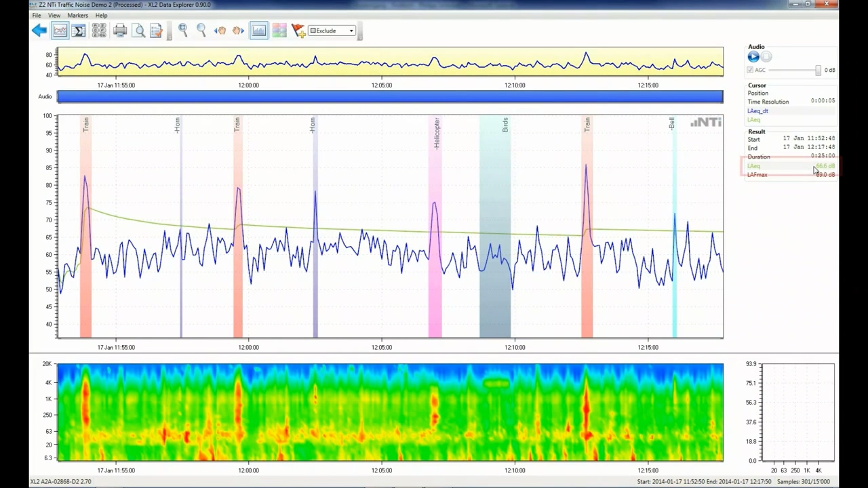Click the report checklist icon
The image size is (868, 488).
pyautogui.click(x=156, y=30)
